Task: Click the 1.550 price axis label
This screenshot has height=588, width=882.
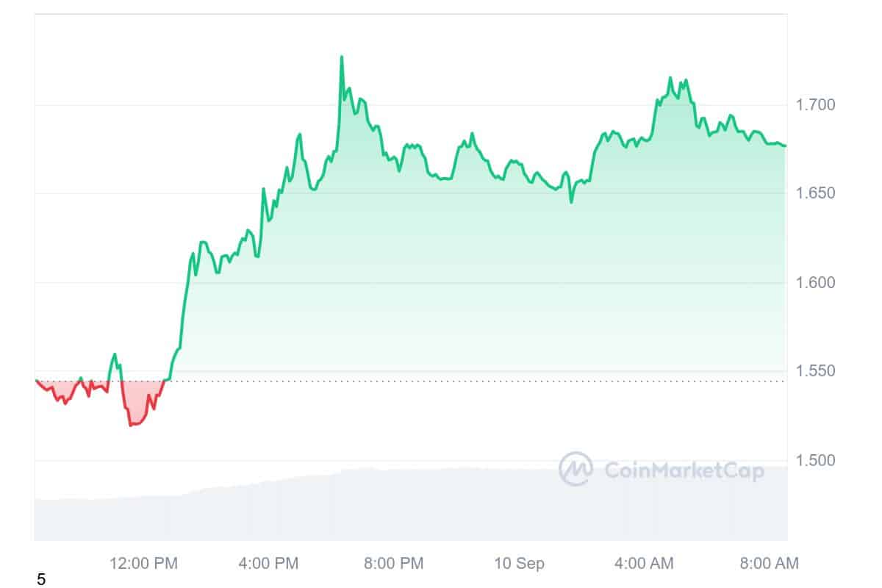Action: [816, 372]
